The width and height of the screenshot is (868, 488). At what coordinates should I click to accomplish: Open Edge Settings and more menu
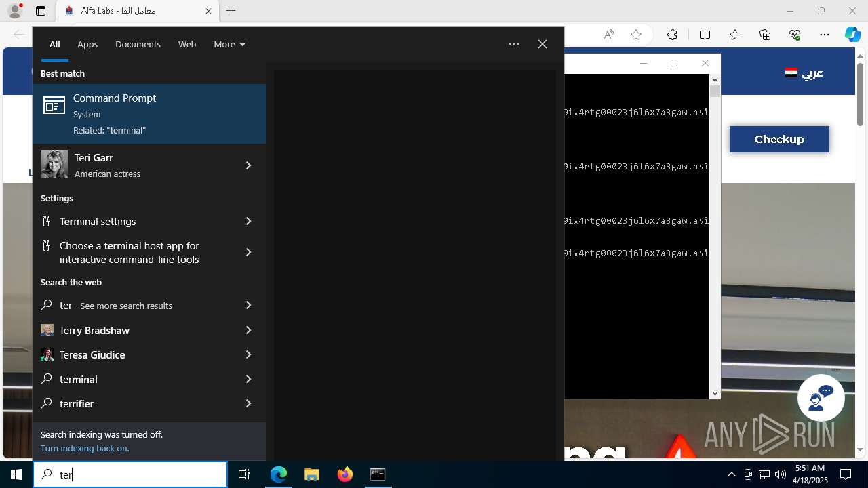pyautogui.click(x=825, y=35)
